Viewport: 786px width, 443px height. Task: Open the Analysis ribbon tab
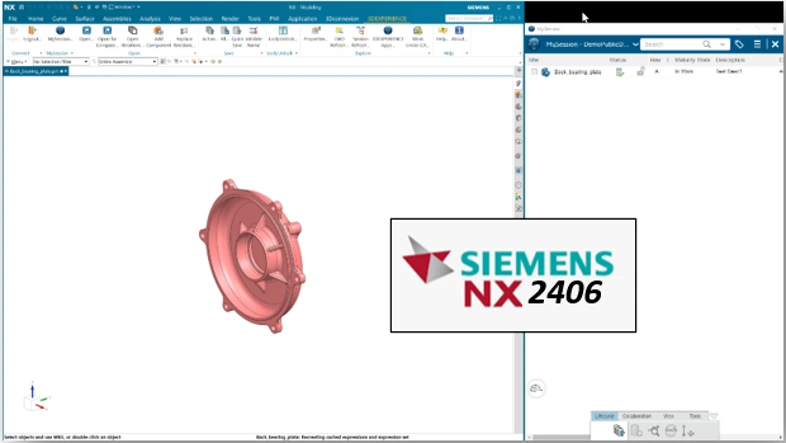[150, 19]
